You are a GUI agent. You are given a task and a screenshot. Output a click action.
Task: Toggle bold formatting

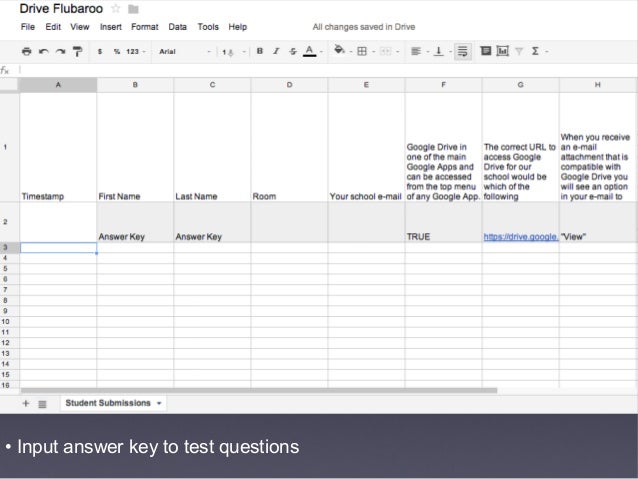point(260,49)
